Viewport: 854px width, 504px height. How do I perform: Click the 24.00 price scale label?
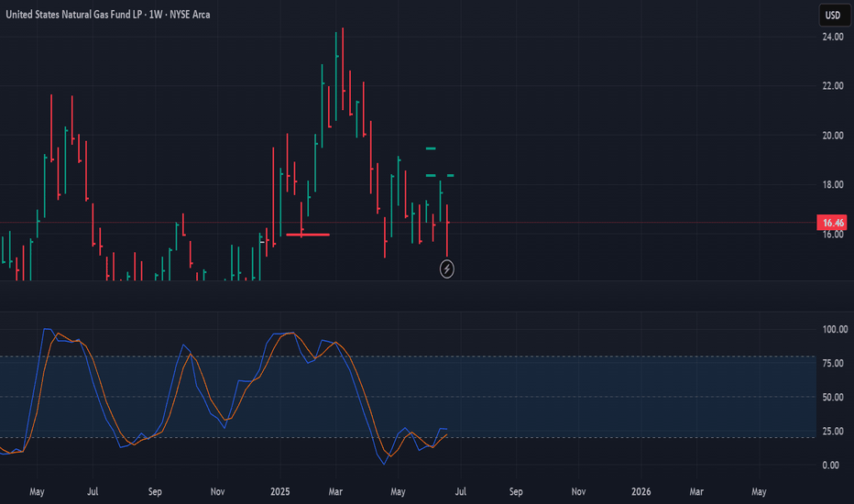pyautogui.click(x=833, y=37)
